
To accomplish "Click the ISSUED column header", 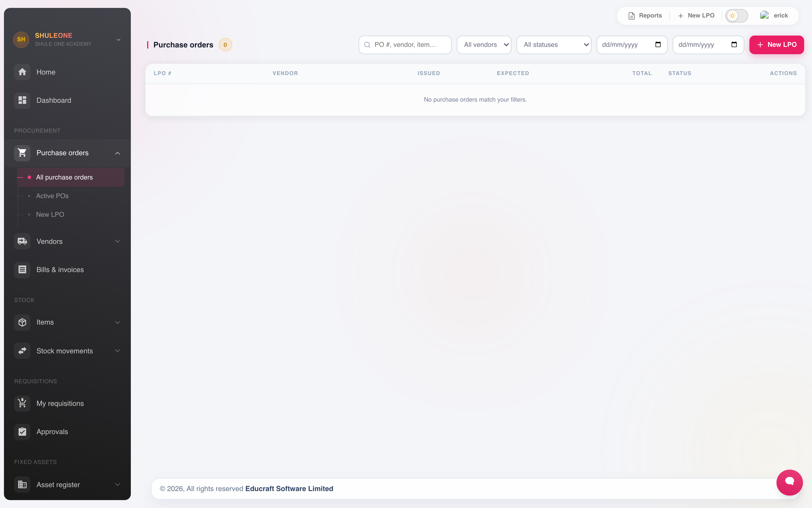I will 429,73.
